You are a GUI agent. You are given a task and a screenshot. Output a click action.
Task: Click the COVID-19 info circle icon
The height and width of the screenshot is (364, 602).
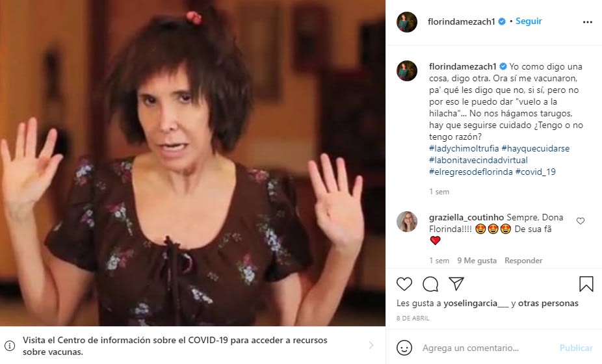pos(10,346)
